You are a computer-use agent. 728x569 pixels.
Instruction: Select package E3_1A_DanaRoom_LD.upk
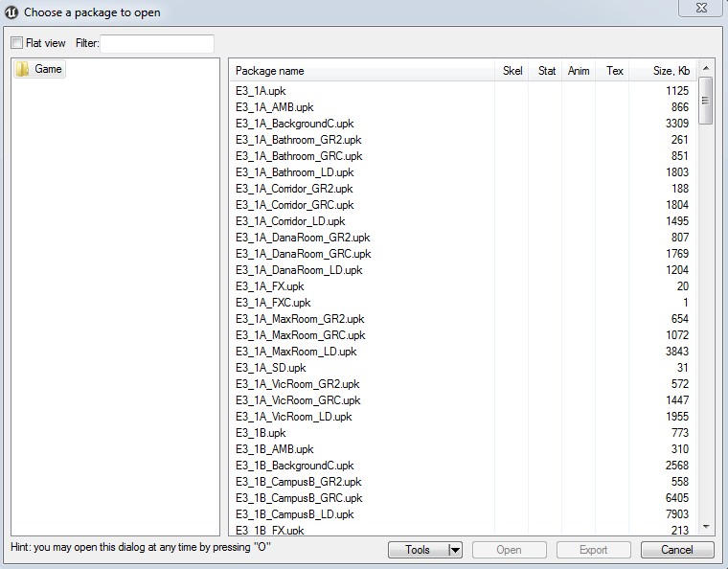tap(463, 270)
